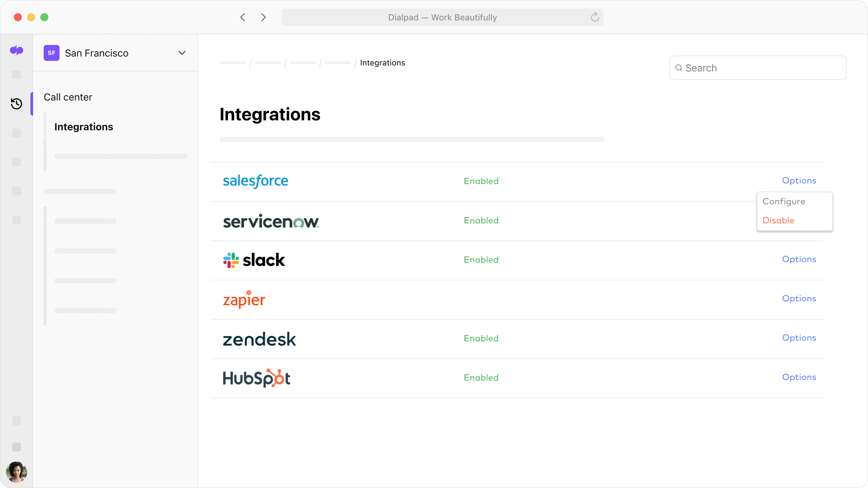Click Zendesk Enabled status
This screenshot has width=868, height=488.
pos(481,339)
